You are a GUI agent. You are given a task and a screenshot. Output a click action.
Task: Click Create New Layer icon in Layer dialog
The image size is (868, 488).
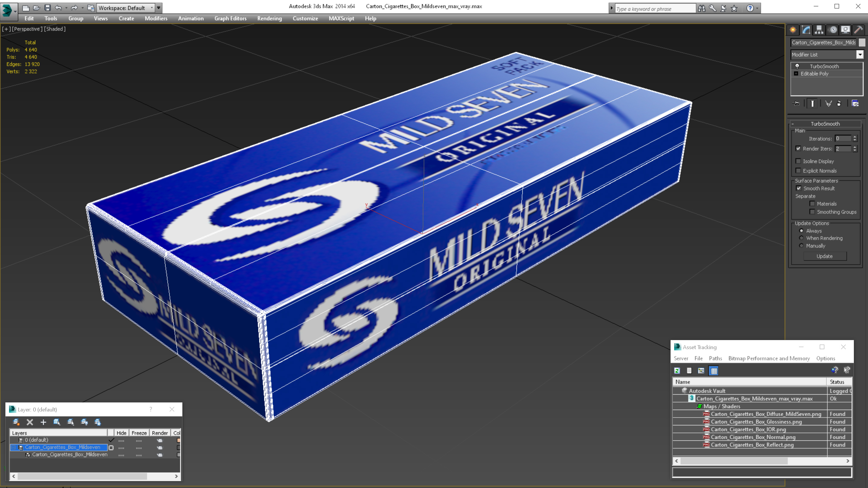(x=16, y=422)
